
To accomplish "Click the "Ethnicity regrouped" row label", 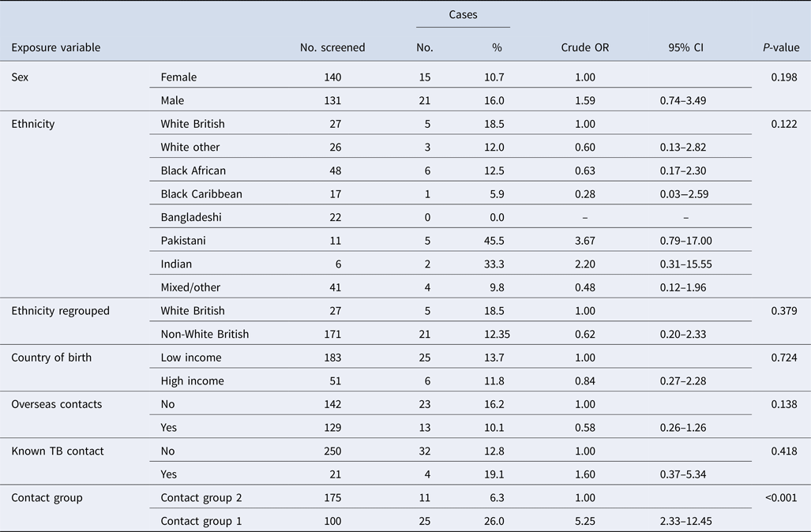I will [x=60, y=310].
